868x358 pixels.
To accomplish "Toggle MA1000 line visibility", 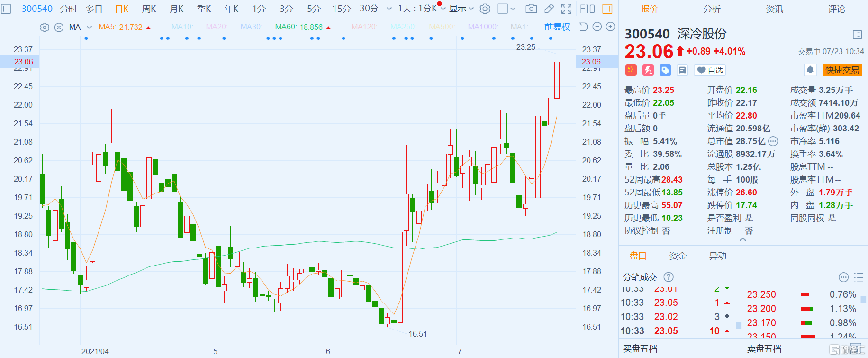I will coord(483,27).
